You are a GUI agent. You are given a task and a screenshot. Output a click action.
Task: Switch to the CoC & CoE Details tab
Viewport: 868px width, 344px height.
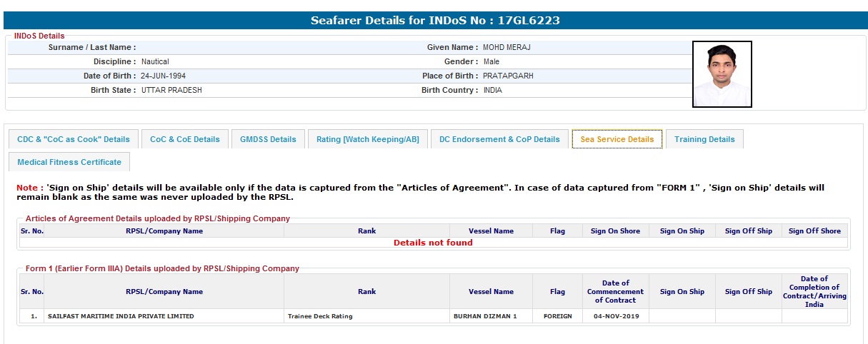click(x=185, y=139)
